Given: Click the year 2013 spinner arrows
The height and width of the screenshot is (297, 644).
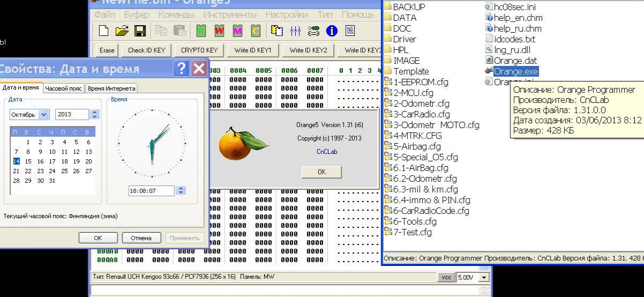Looking at the screenshot, I should coord(94,114).
